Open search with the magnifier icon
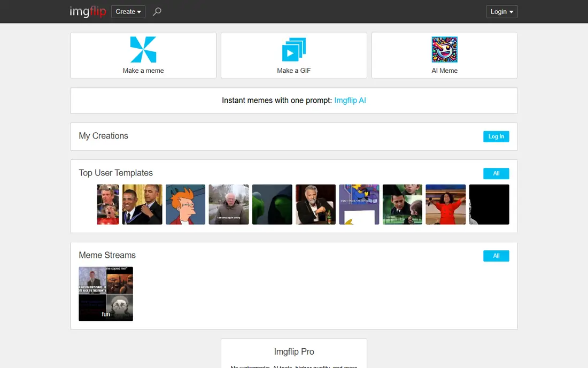This screenshot has height=368, width=588. tap(157, 12)
